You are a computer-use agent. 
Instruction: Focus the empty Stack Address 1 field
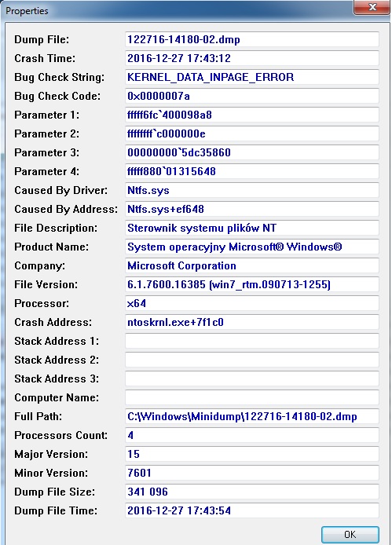[252, 341]
